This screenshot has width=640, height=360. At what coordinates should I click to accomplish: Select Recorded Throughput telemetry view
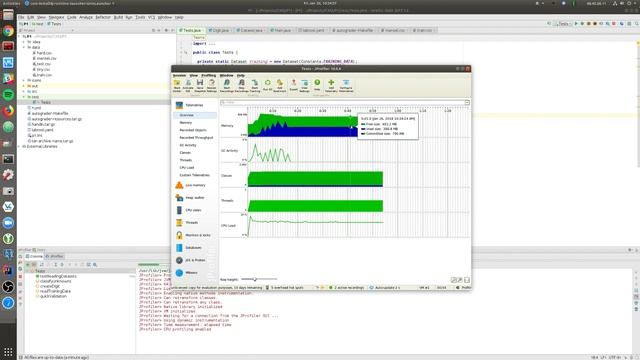point(196,138)
